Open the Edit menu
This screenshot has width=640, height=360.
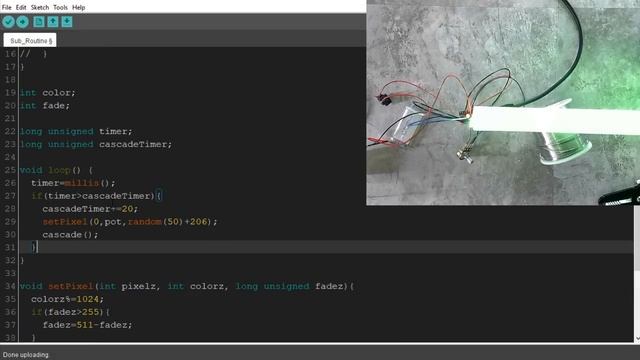pos(21,7)
